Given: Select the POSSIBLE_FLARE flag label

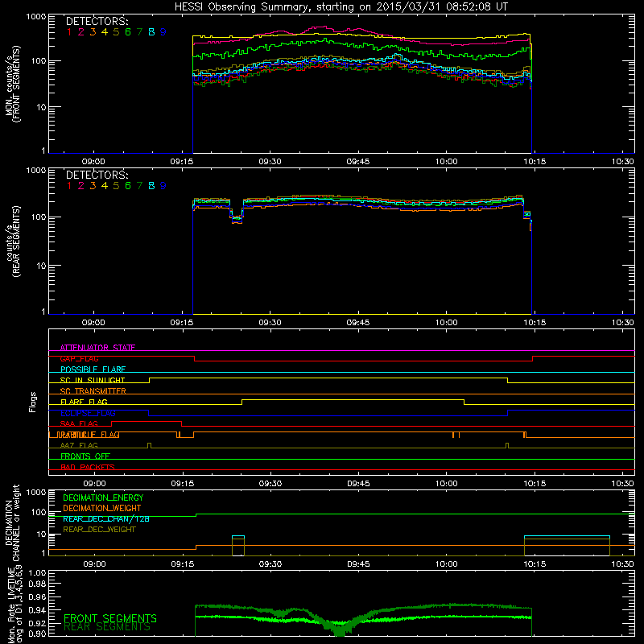Looking at the screenshot, I should (93, 369).
